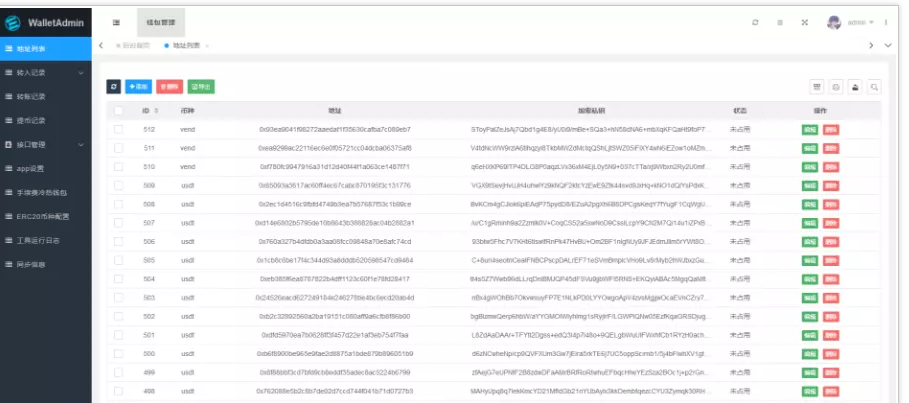Click the 接口管理 sidebar icon
Image resolution: width=909 pixels, height=403 pixels.
[9, 144]
